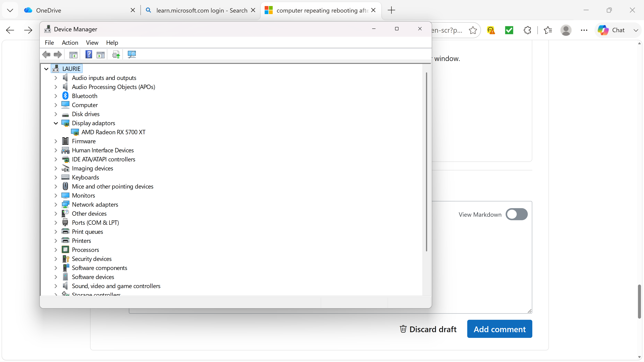
Task: Click the green checkmark extension icon
Action: click(x=509, y=30)
